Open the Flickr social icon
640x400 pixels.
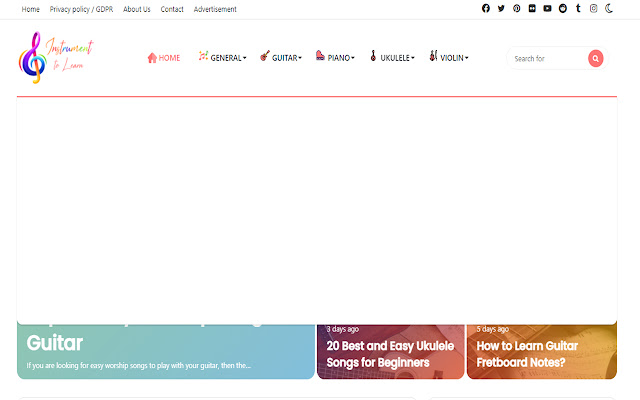coord(532,9)
